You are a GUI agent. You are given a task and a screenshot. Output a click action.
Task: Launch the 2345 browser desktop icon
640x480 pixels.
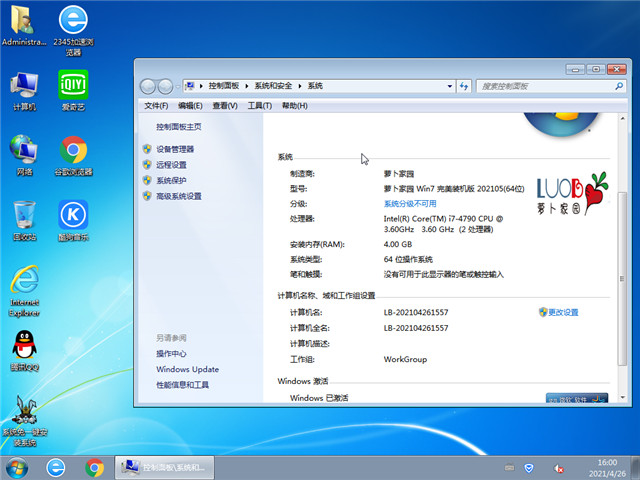[73, 30]
